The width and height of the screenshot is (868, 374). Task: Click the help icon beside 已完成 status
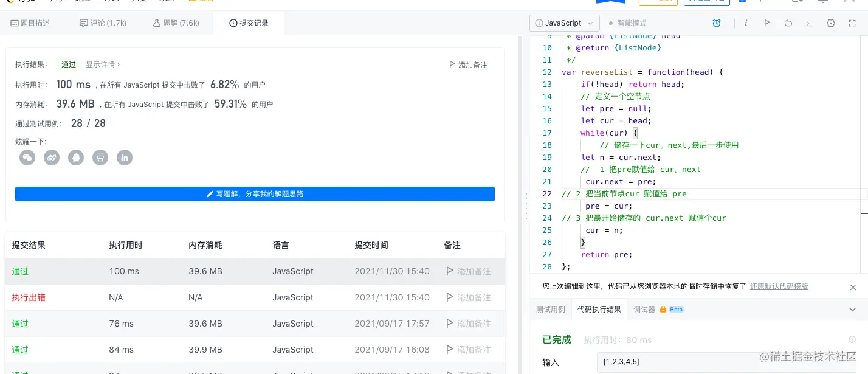[x=852, y=340]
